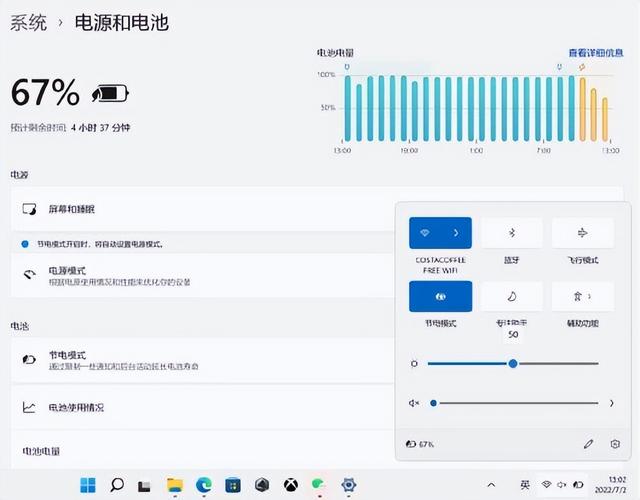Toggle Battery saver (节电模式) quick tile
This screenshot has width=640, height=500.
click(x=440, y=296)
